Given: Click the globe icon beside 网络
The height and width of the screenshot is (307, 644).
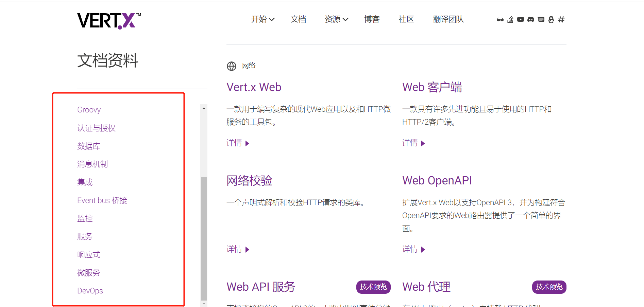Looking at the screenshot, I should pos(231,66).
